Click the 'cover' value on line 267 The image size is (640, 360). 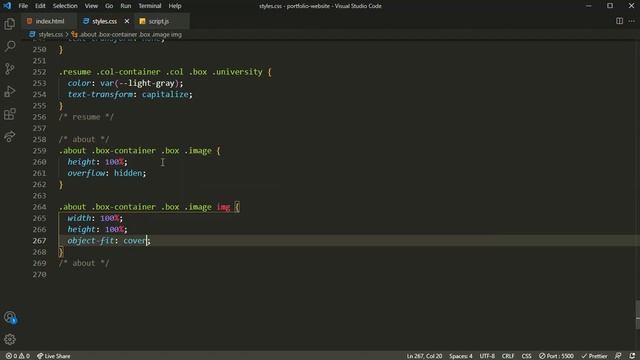pos(135,241)
